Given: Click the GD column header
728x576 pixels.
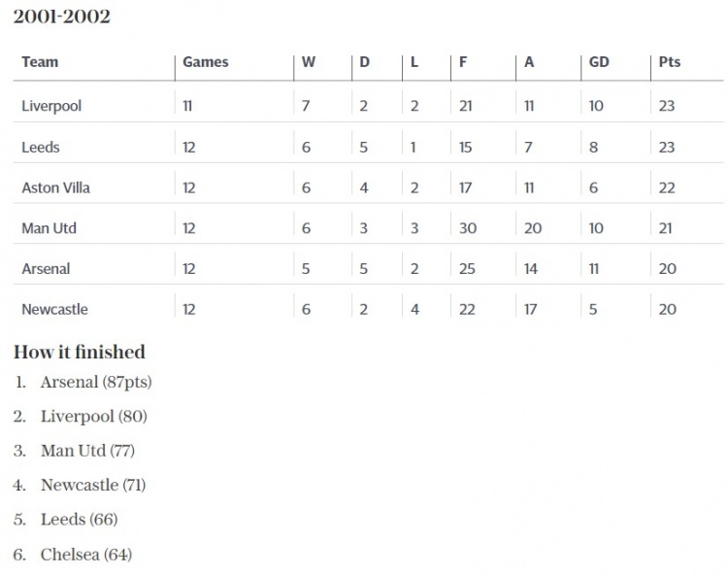Looking at the screenshot, I should 599,62.
